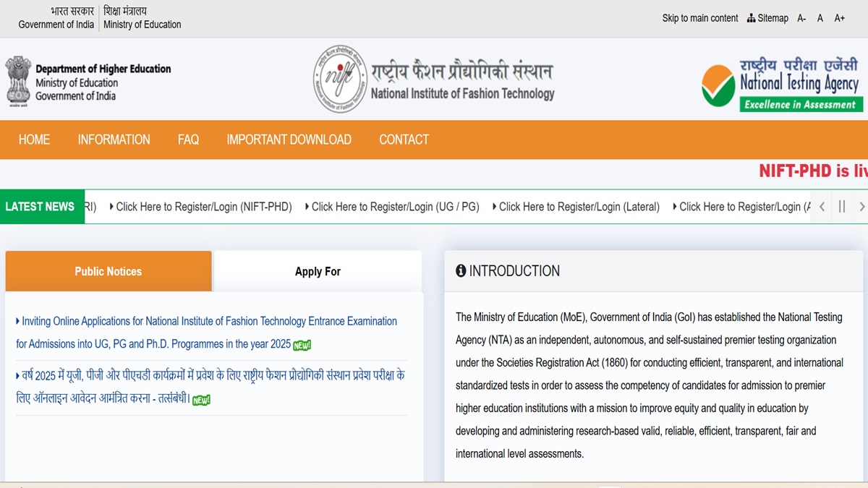Click the Department of Higher Education text
Screen dimensions: 868x488
[x=103, y=69]
